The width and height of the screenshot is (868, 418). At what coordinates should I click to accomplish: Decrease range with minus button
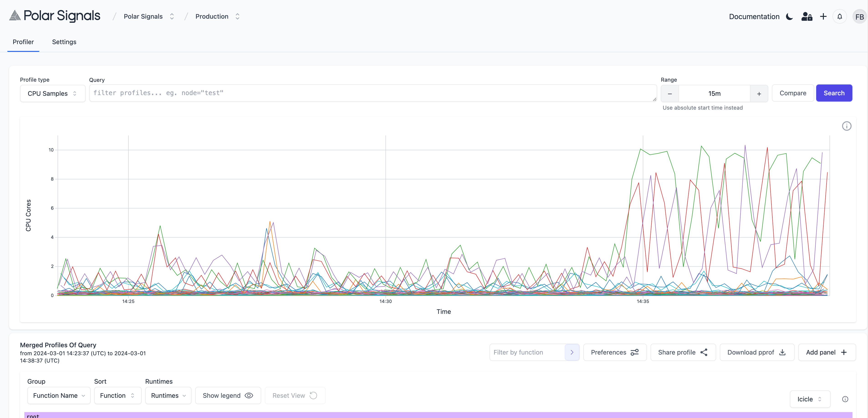coord(670,93)
